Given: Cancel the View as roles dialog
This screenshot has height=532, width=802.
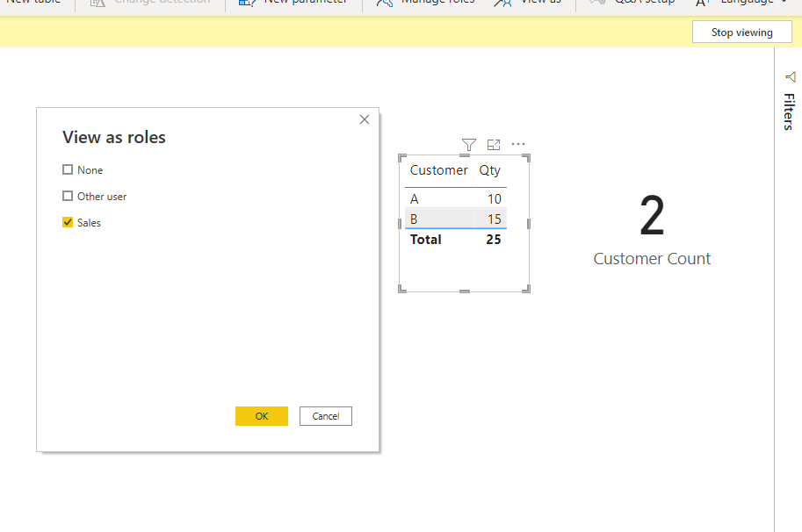Looking at the screenshot, I should click(x=326, y=416).
